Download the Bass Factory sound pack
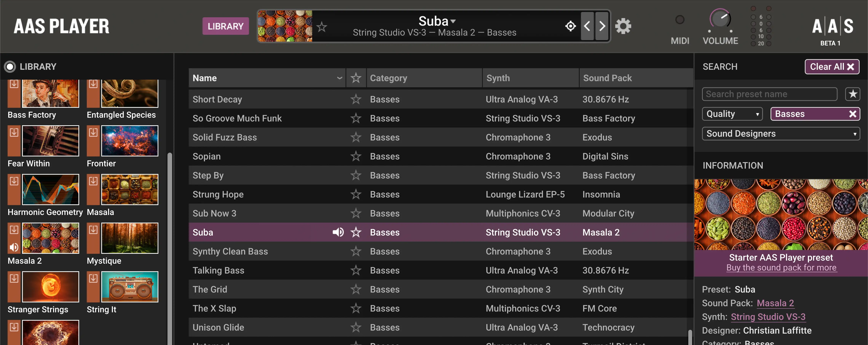 tap(14, 84)
